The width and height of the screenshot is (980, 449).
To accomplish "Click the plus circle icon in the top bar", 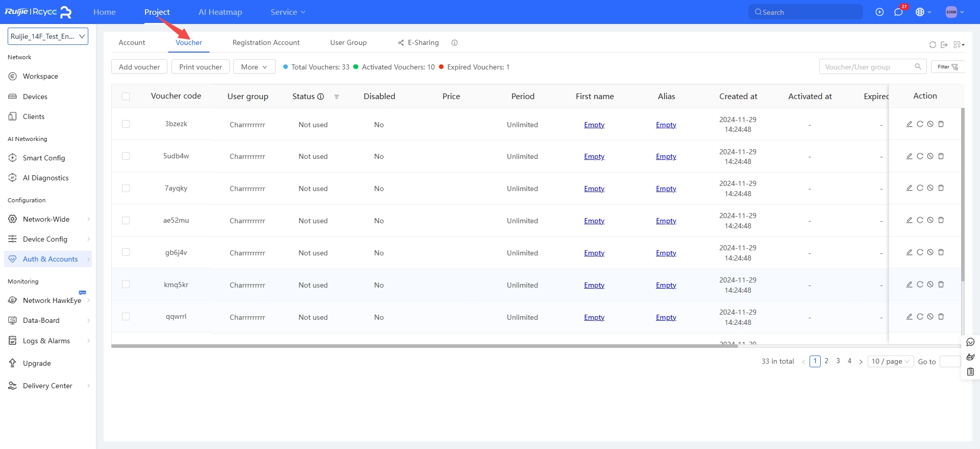I will (879, 12).
